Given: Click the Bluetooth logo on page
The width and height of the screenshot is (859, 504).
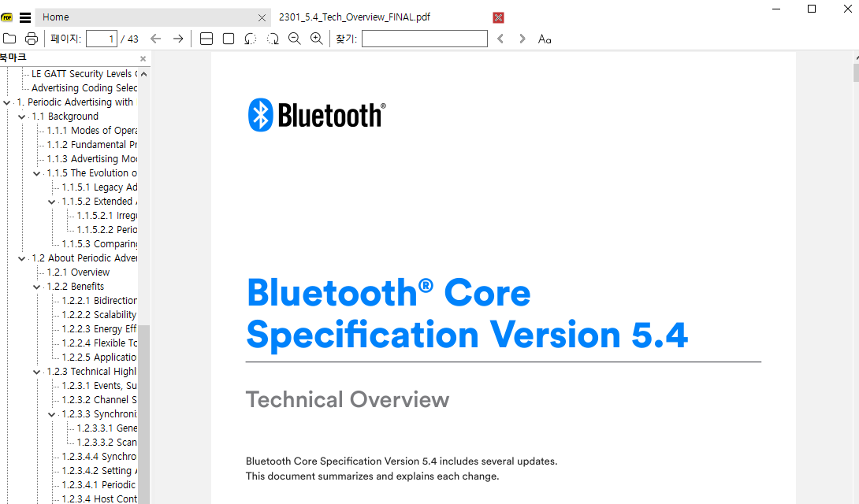Looking at the screenshot, I should [x=317, y=115].
